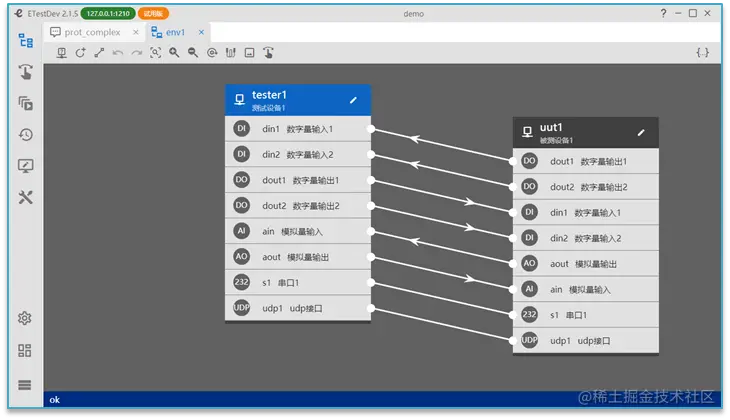
Task: Select tester1 udp1 row
Action: pos(298,308)
